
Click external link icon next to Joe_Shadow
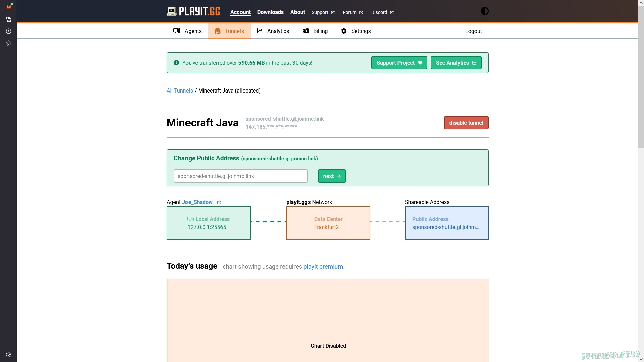click(219, 202)
